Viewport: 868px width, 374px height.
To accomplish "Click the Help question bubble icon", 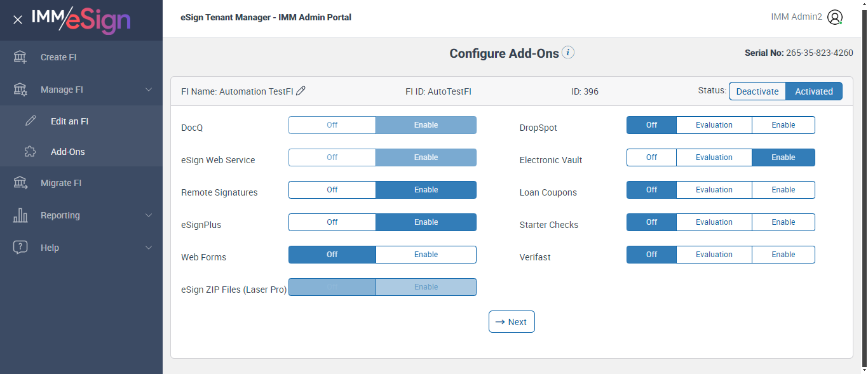I will click(20, 248).
